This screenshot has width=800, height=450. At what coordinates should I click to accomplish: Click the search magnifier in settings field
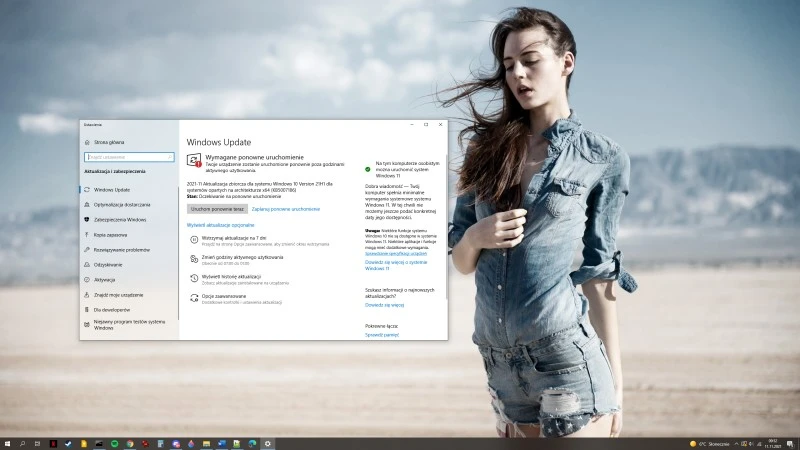pos(170,157)
